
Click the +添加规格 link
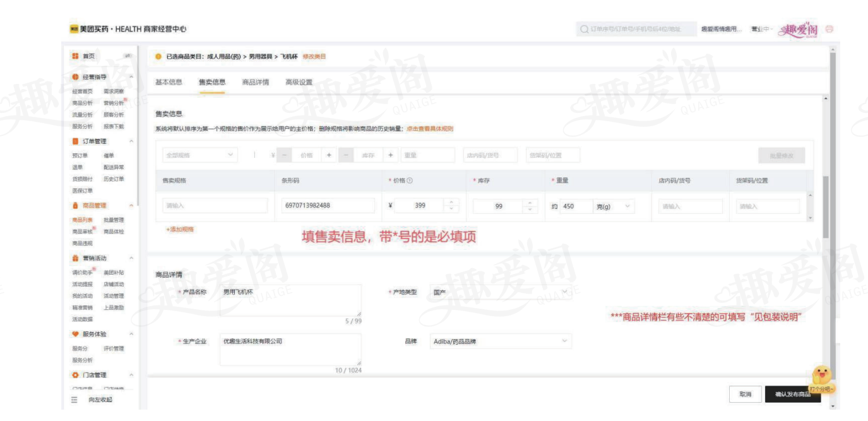coord(179,229)
